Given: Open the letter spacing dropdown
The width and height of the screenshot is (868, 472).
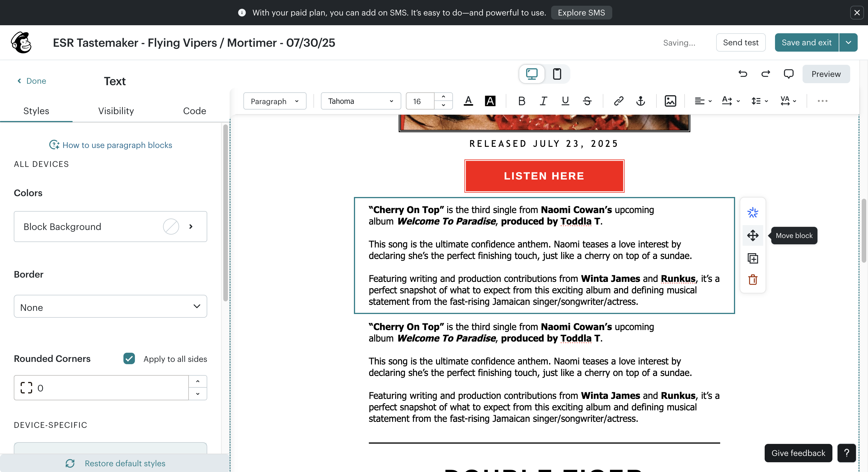Looking at the screenshot, I should tap(788, 101).
